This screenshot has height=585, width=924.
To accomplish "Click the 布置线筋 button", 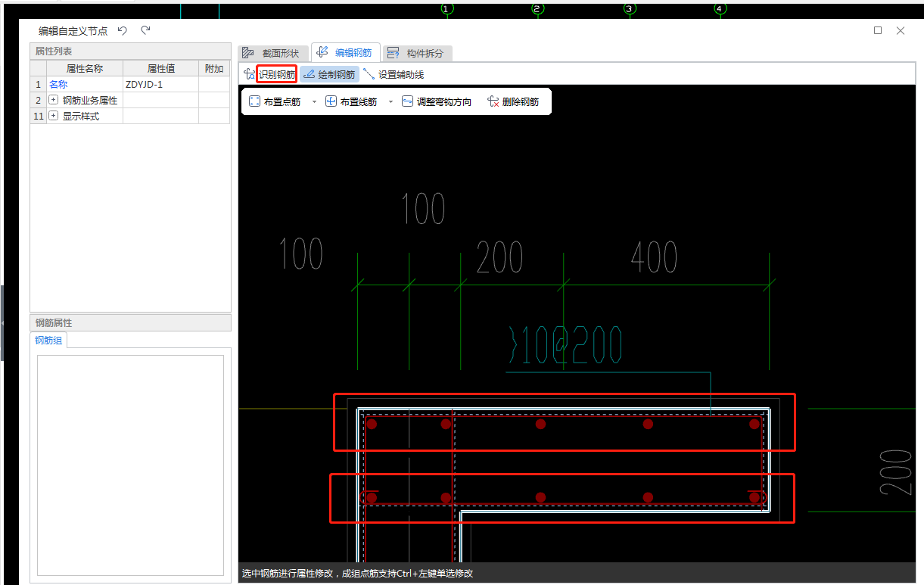I will point(351,101).
